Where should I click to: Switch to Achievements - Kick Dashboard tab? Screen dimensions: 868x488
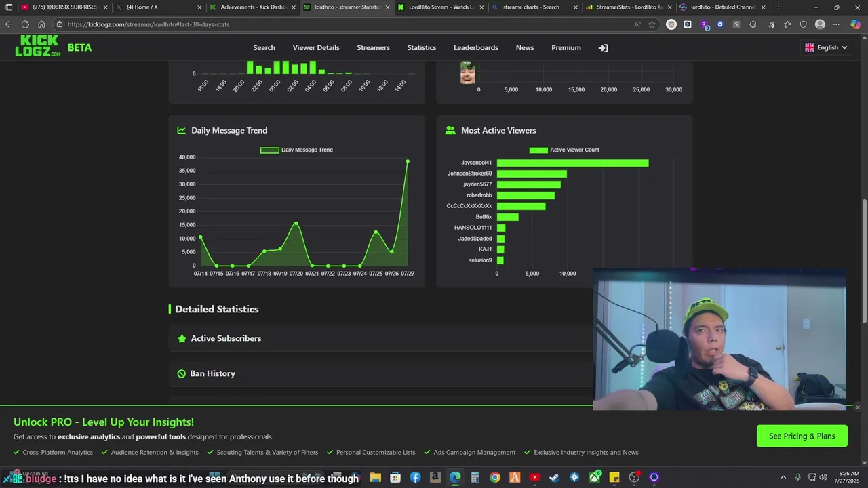tap(252, 7)
